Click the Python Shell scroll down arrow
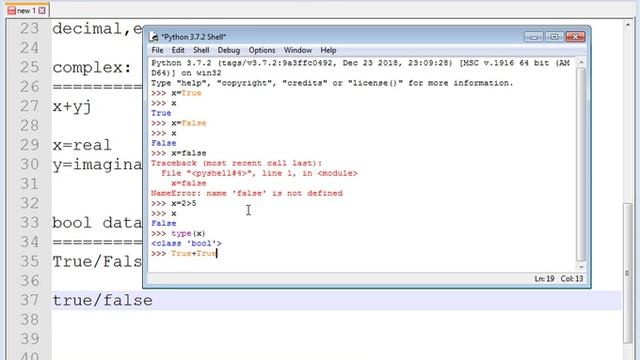Screen dimensions: 640x360 [581, 267]
